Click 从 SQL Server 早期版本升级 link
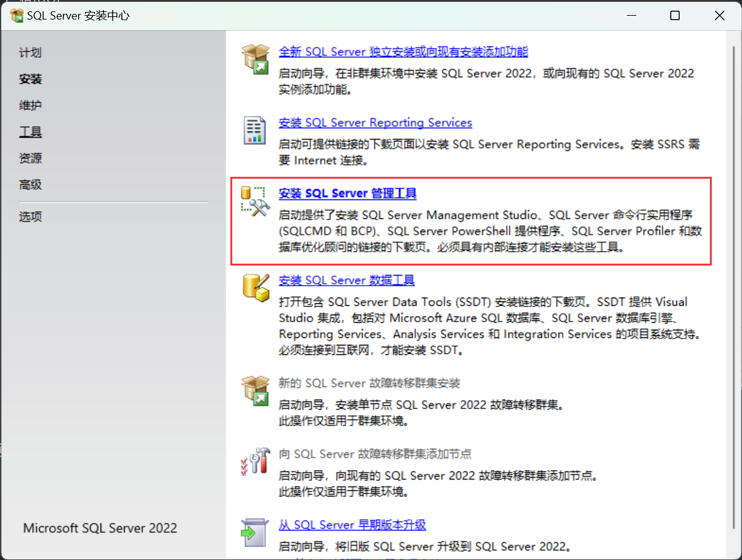The width and height of the screenshot is (742, 560). tap(352, 525)
